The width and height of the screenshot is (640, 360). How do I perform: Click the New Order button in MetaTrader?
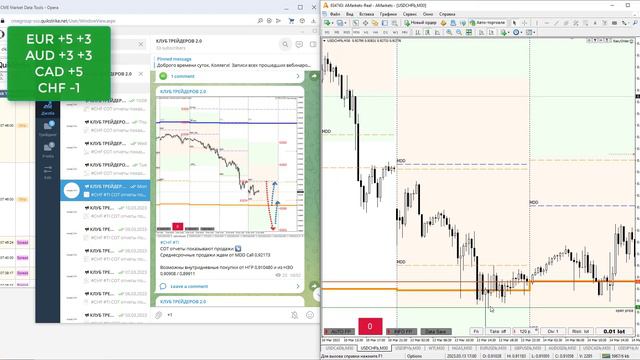(420, 23)
